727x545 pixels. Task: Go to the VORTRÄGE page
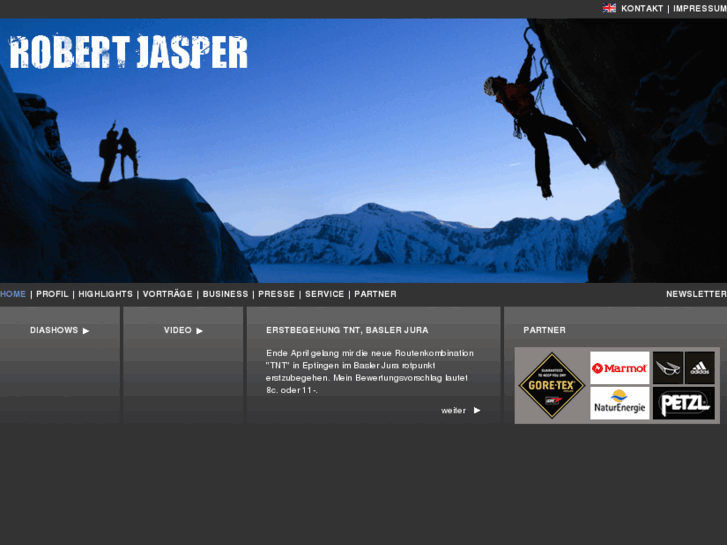[167, 294]
